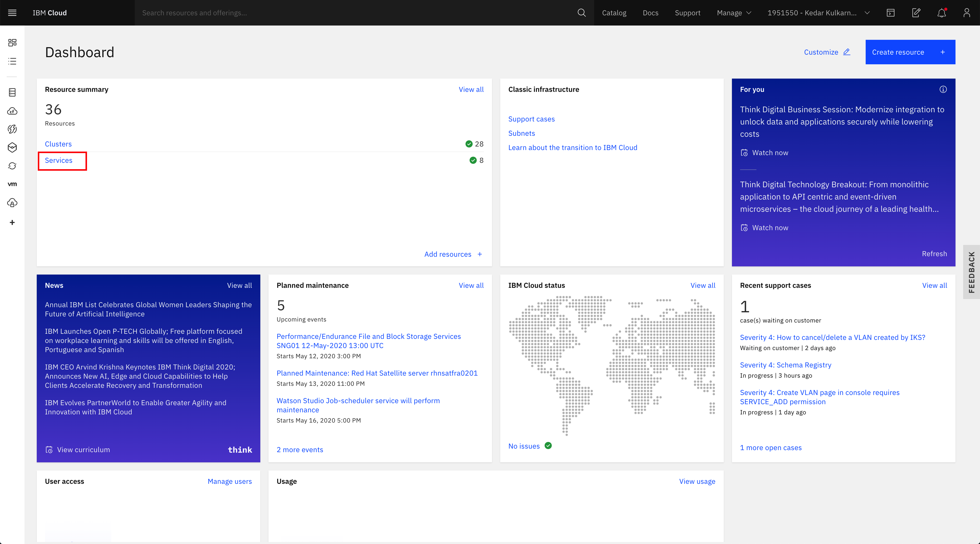Open the Docs menu item
This screenshot has height=544, width=980.
coord(651,13)
